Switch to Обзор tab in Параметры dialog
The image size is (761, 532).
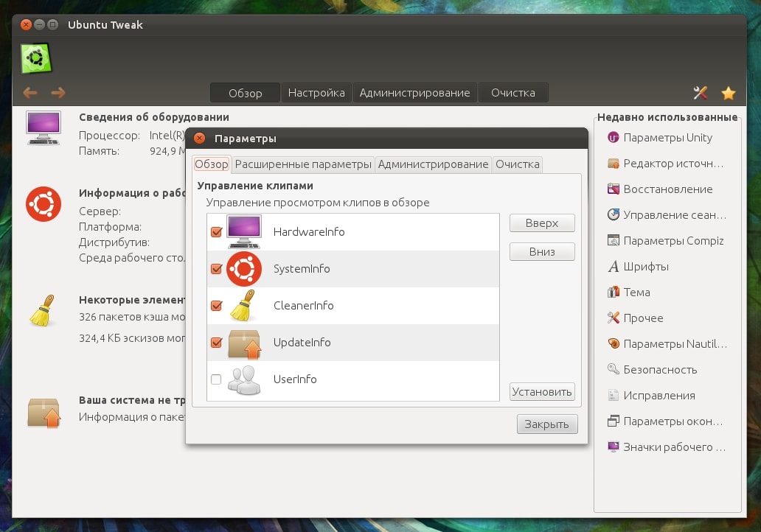point(212,164)
